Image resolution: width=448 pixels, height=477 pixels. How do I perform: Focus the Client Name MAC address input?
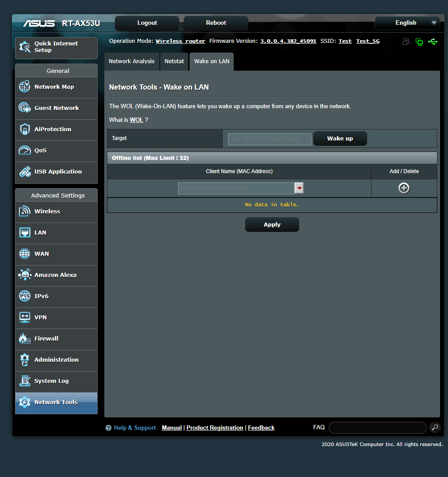236,188
